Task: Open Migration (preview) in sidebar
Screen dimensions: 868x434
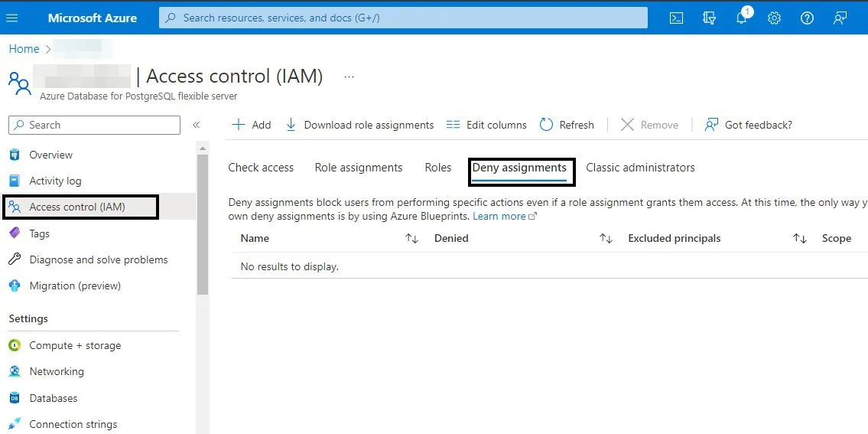Action: coord(75,286)
